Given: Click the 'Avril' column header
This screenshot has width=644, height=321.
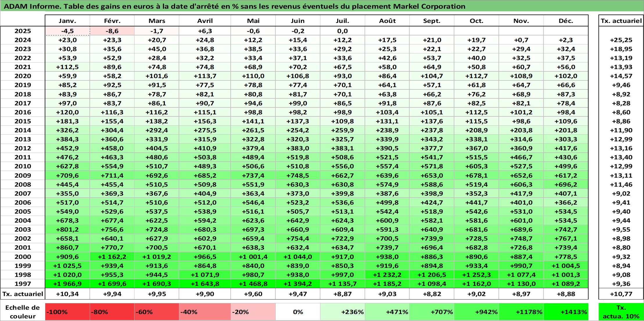Looking at the screenshot, I should [x=205, y=21].
